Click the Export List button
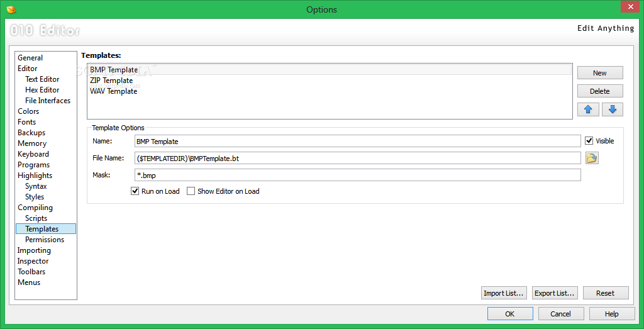Viewport: 644px width, 329px height. [x=555, y=293]
